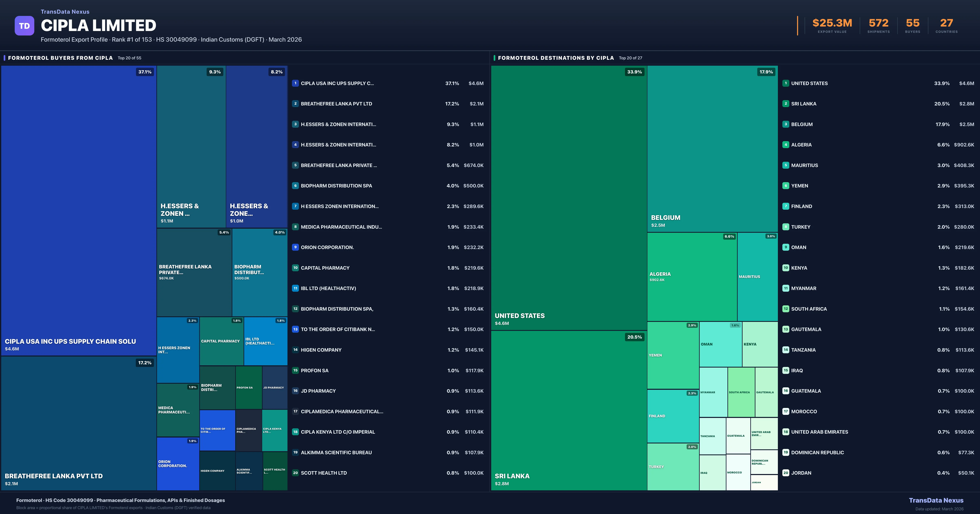Click TransData Nexus footer brand link
980x514 pixels.
[936, 500]
